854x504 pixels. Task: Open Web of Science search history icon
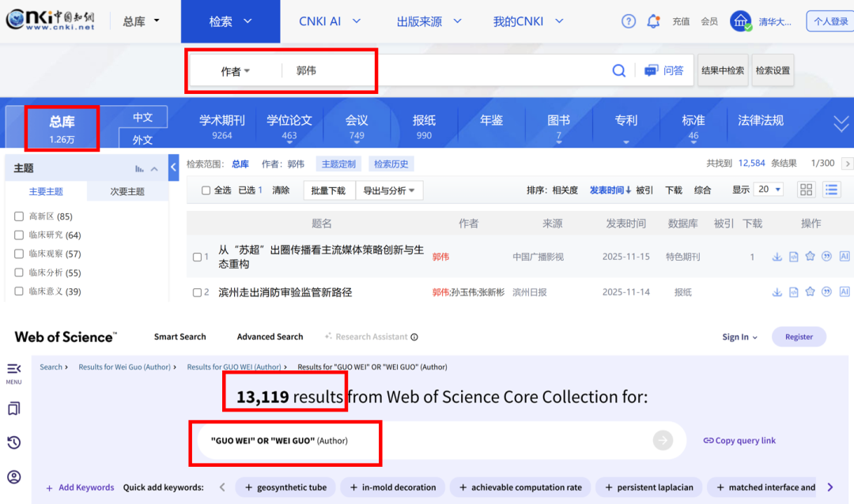[x=13, y=442]
